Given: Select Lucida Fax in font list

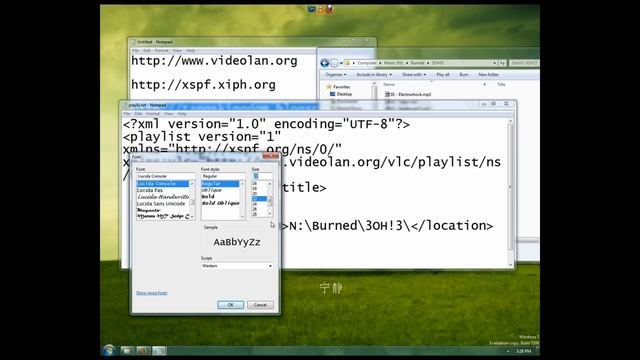Looking at the screenshot, I should point(162,191).
